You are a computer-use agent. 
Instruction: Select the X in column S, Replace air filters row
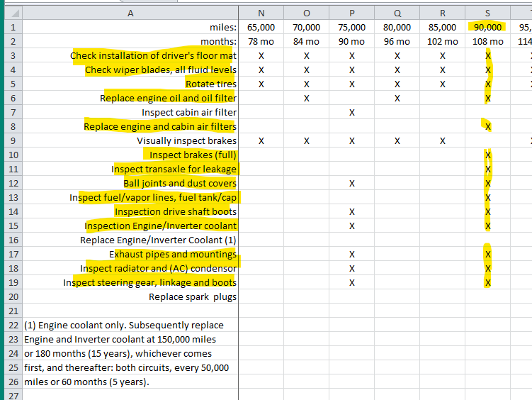tap(487, 127)
